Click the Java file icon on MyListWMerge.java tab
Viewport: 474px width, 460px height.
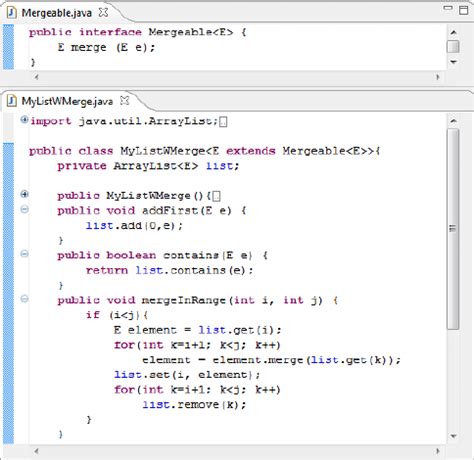point(12,101)
